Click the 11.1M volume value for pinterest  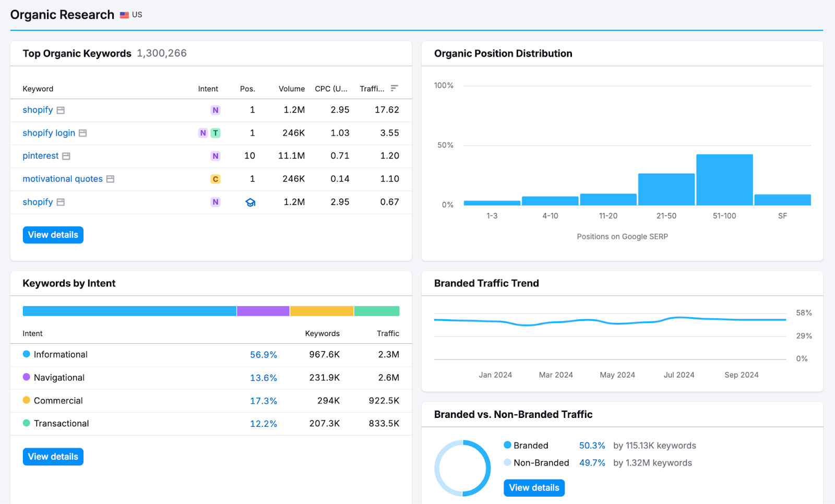292,156
